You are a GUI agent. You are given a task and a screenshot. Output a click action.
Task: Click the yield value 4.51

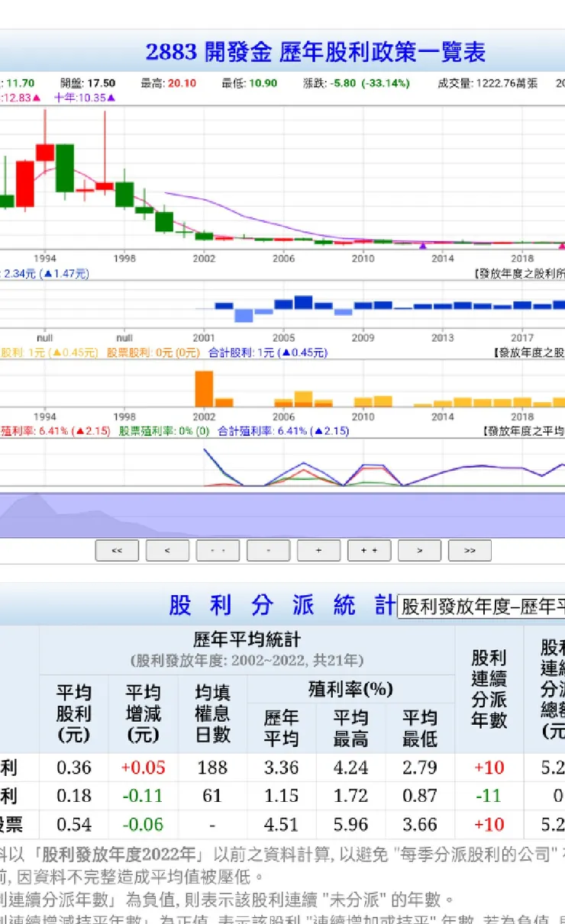(281, 825)
